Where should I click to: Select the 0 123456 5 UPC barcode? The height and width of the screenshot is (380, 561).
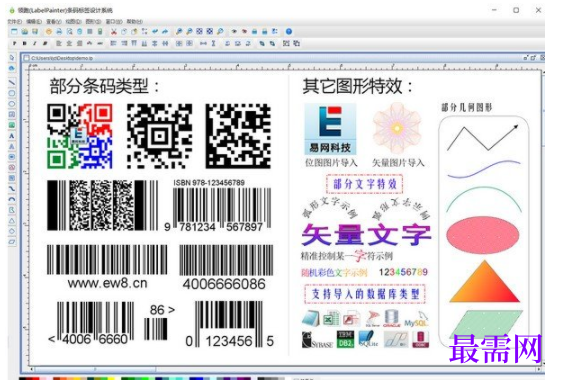click(229, 325)
